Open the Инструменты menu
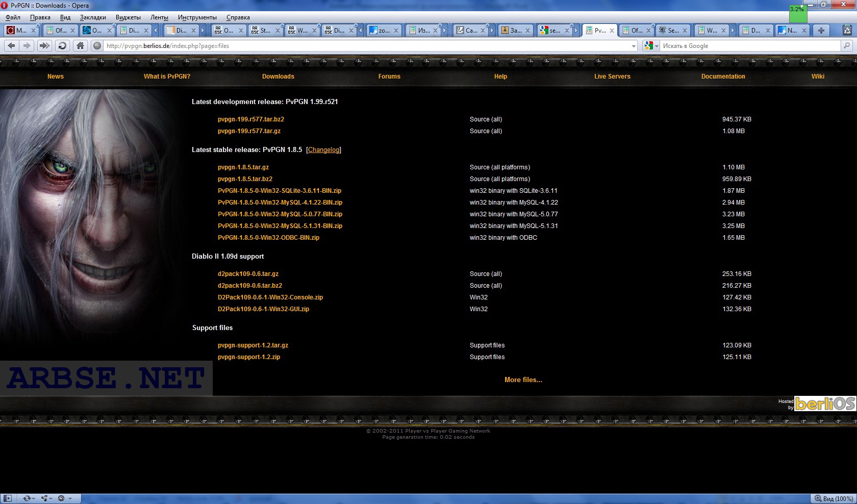This screenshot has height=504, width=857. (197, 17)
